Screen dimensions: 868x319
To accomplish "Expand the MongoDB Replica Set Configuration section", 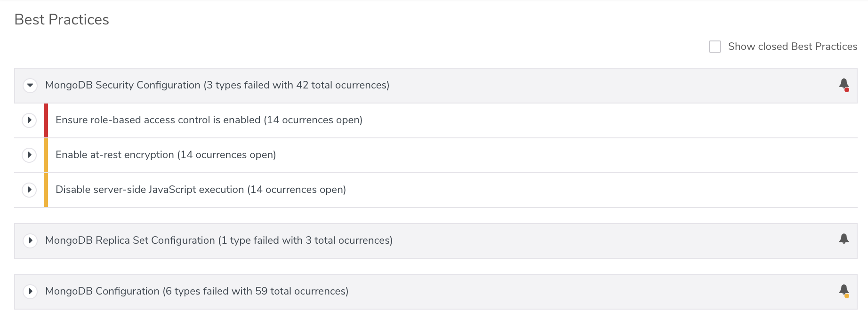I will tap(30, 241).
